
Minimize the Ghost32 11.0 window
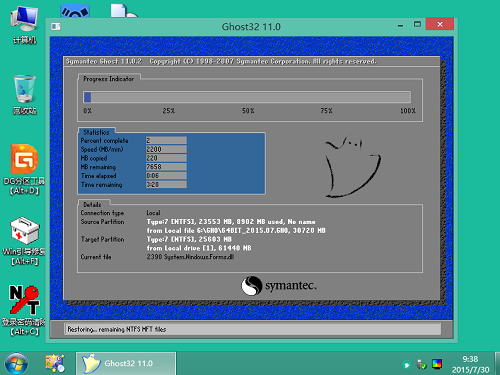point(400,25)
